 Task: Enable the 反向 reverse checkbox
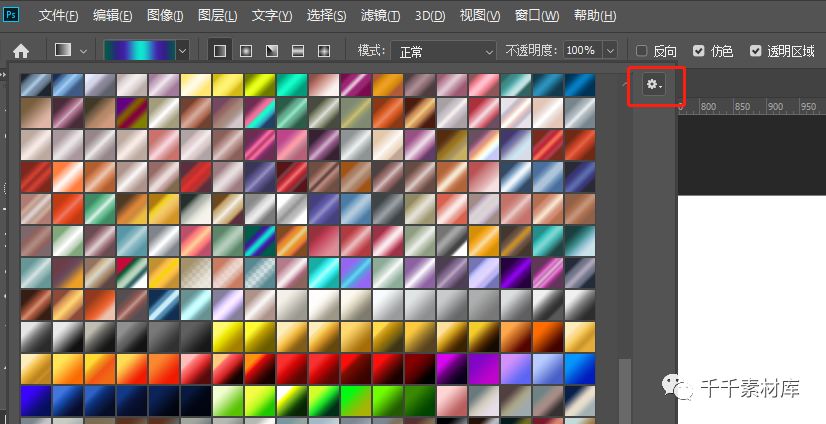(x=642, y=51)
